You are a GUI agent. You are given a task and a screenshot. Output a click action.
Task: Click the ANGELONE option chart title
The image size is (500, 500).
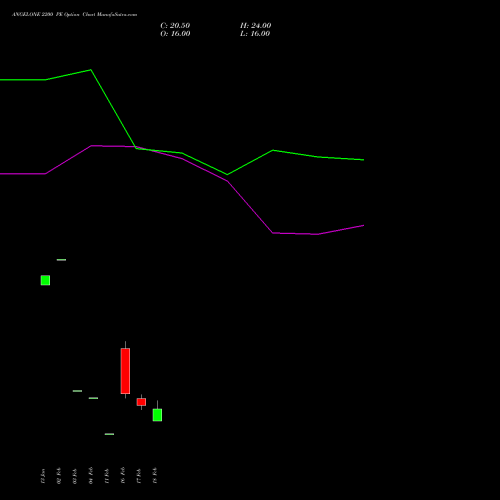pyautogui.click(x=74, y=15)
